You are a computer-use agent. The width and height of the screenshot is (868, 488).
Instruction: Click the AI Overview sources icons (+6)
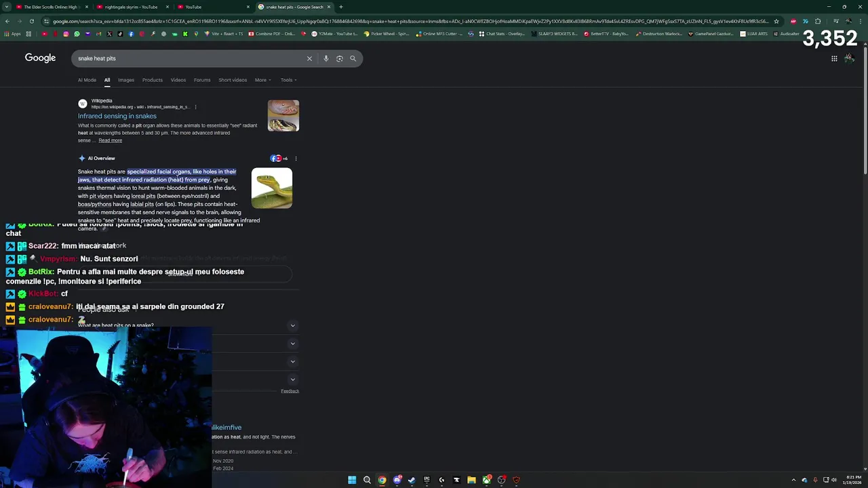point(279,159)
